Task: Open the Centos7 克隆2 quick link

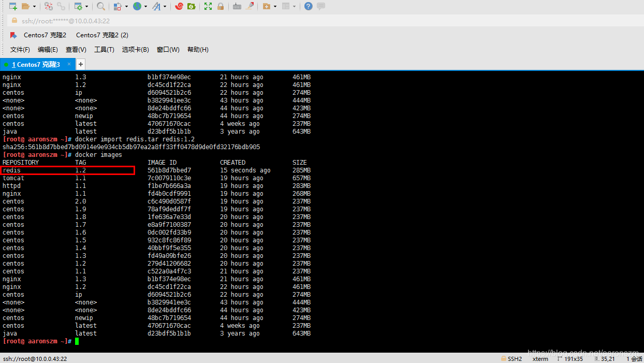Action: pyautogui.click(x=45, y=35)
